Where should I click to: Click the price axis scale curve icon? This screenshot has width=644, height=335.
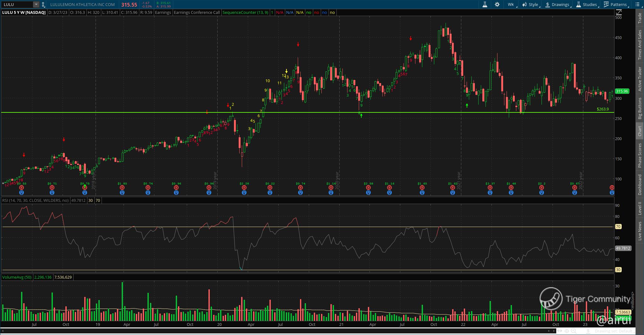[x=619, y=12]
